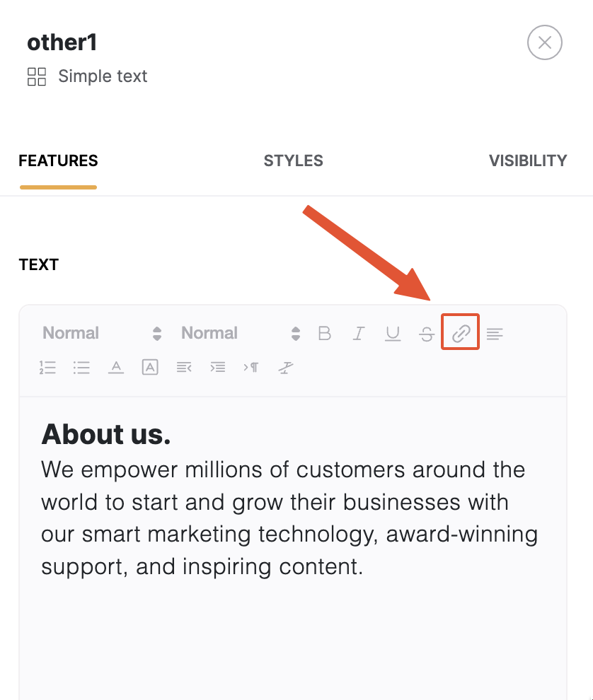The width and height of the screenshot is (593, 700).
Task: Click the decrease indent icon
Action: tap(183, 367)
